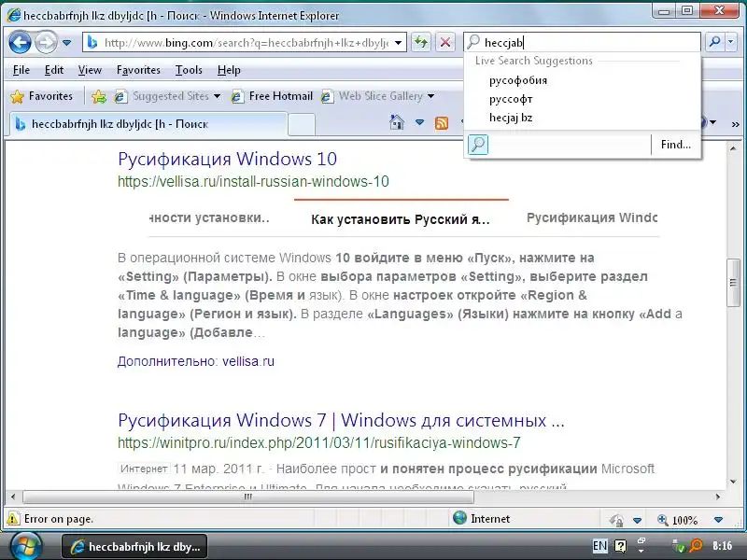Click the Internet zone globe icon
The width and height of the screenshot is (747, 560).
[459, 518]
